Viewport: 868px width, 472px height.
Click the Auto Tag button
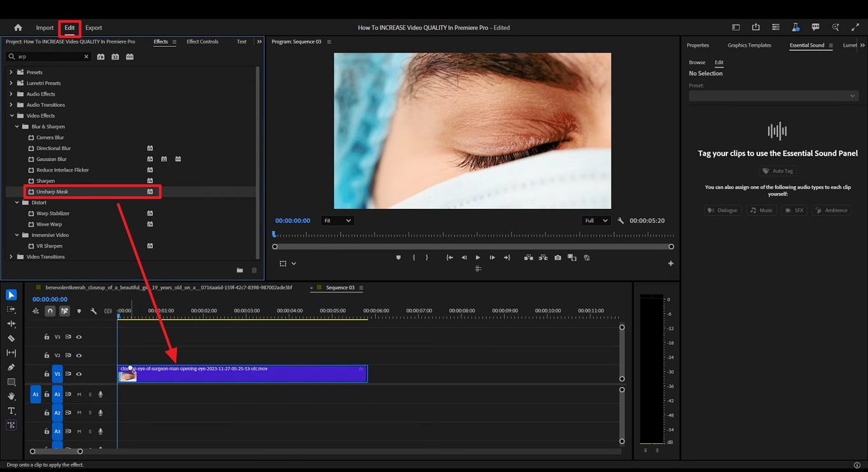(x=778, y=171)
